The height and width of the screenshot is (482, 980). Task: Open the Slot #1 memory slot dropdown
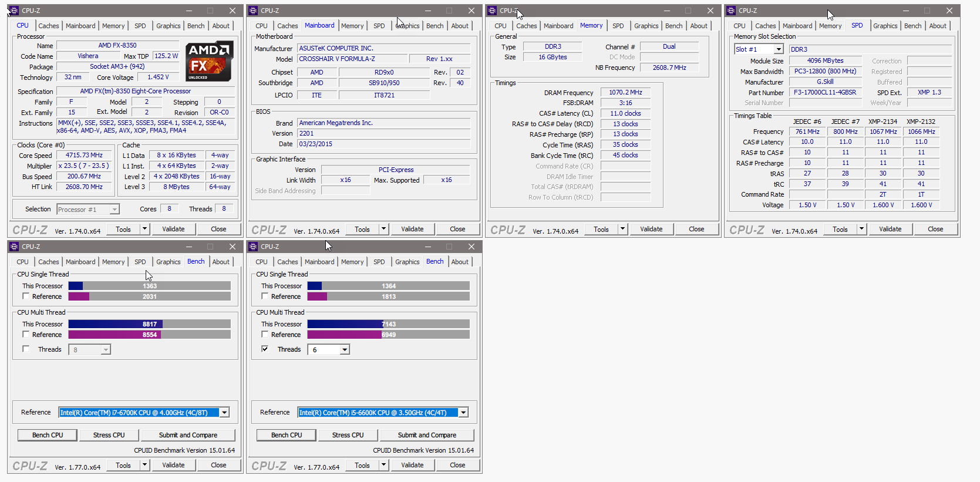[x=779, y=49]
